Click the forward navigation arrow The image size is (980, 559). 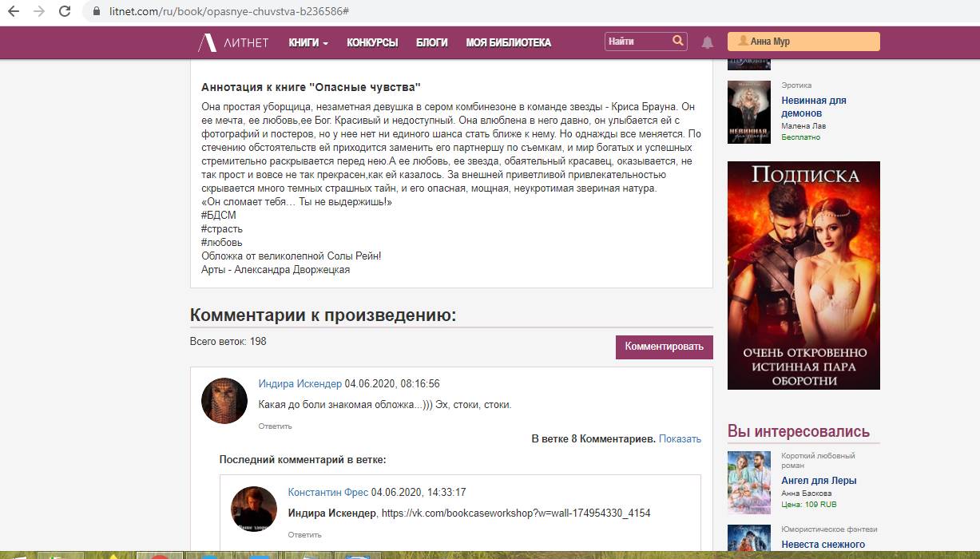[39, 11]
